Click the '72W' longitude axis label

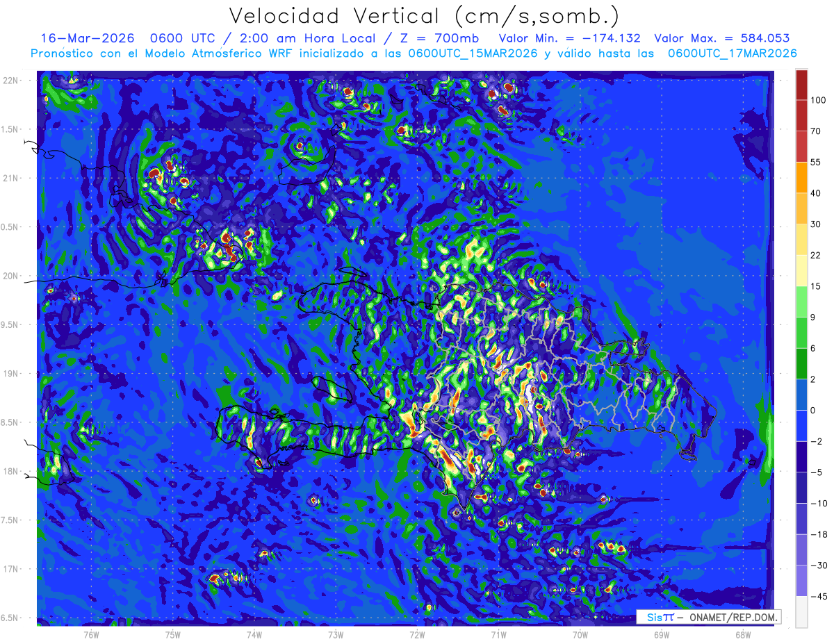[417, 635]
